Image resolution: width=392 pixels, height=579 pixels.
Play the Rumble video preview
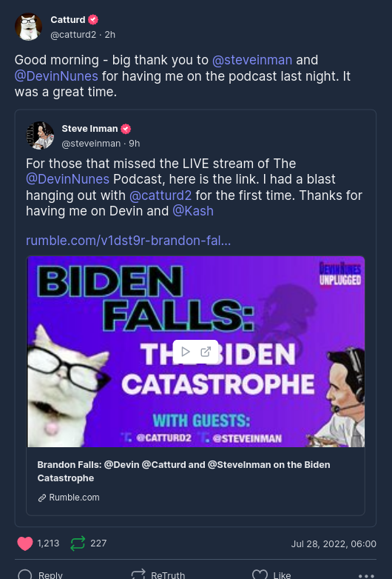(186, 352)
